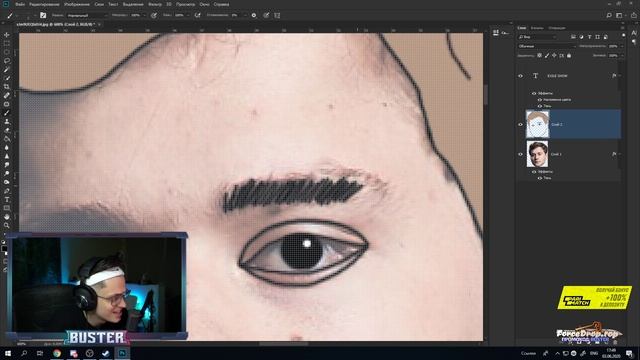Open the Изображение menu
640x360 pixels.
pyautogui.click(x=77, y=4)
